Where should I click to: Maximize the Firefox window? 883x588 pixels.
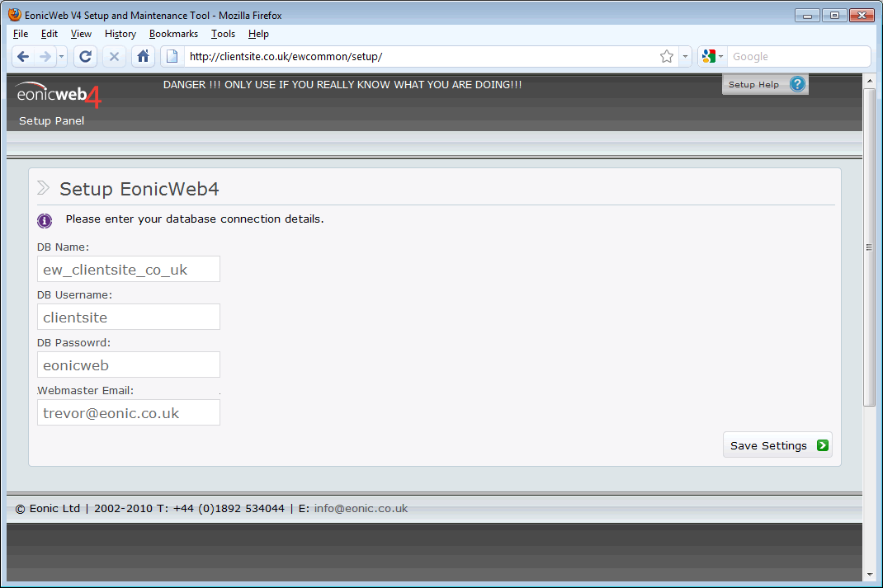click(834, 15)
